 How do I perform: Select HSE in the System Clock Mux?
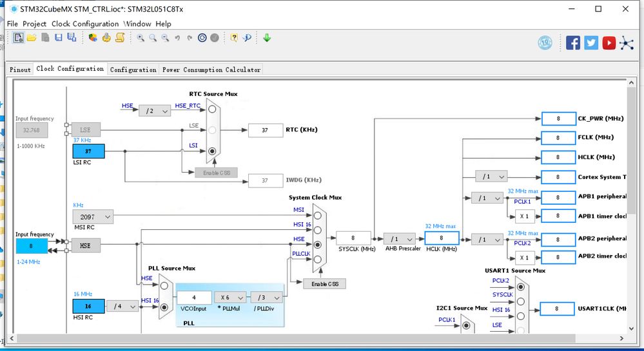[x=317, y=245]
